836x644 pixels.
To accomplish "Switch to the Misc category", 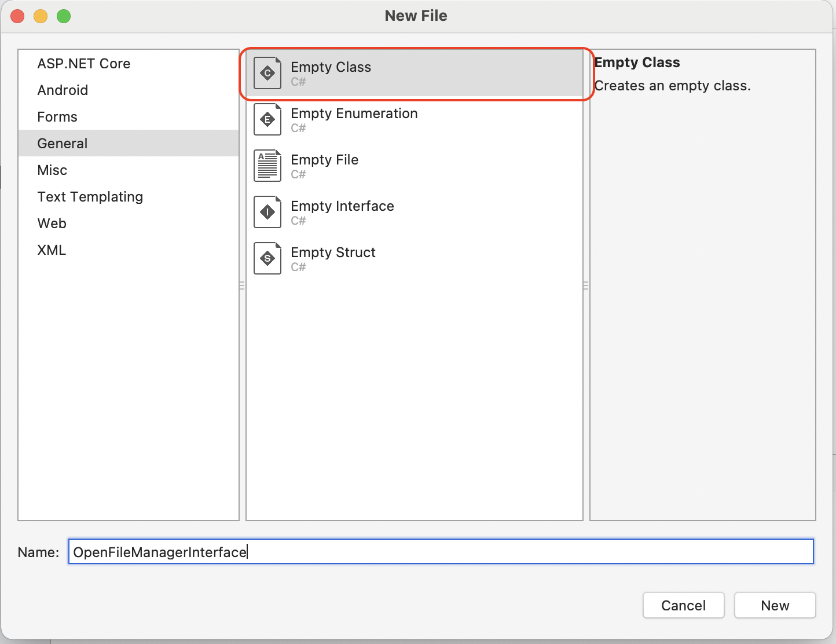I will 52,170.
